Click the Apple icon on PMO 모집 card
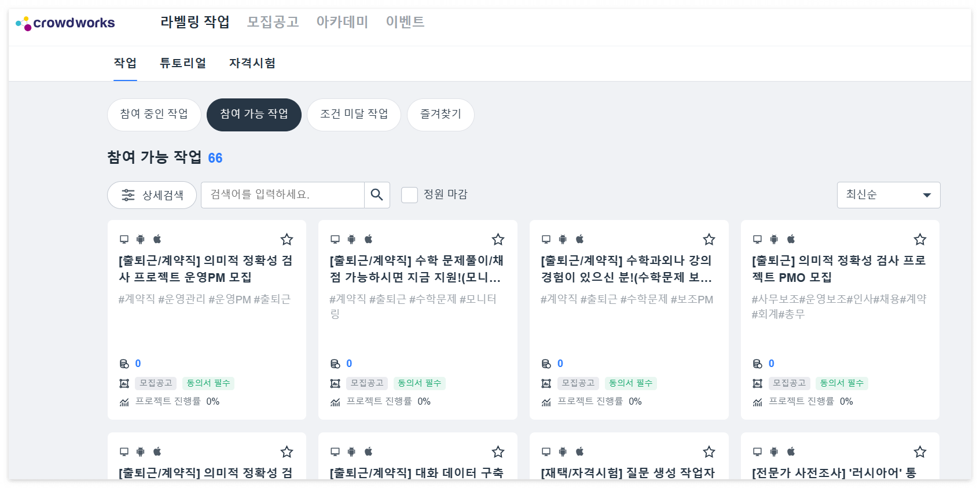This screenshot has width=980, height=488. coord(791,239)
